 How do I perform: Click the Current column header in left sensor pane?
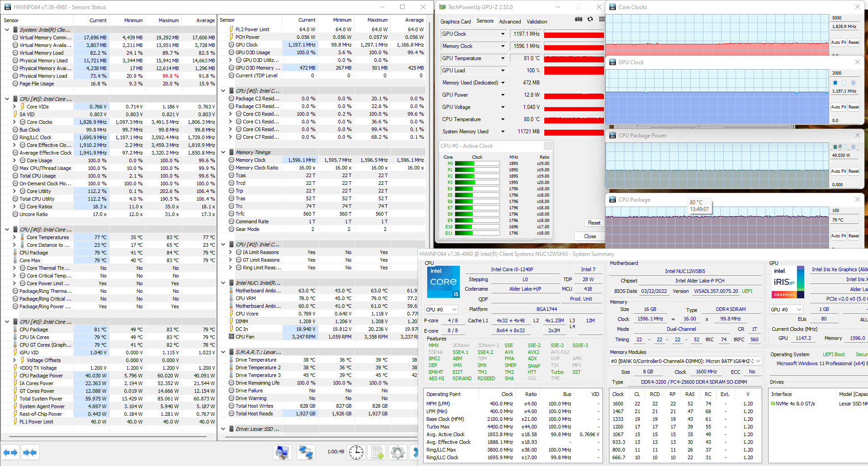pos(91,20)
